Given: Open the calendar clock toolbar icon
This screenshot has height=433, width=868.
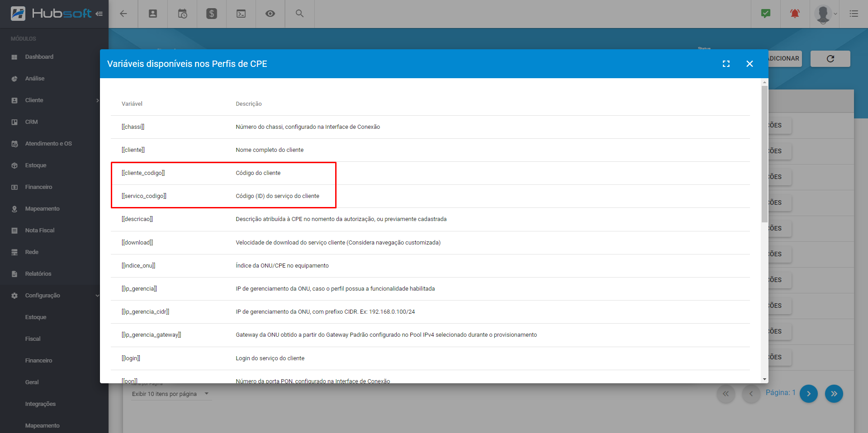Looking at the screenshot, I should [182, 14].
